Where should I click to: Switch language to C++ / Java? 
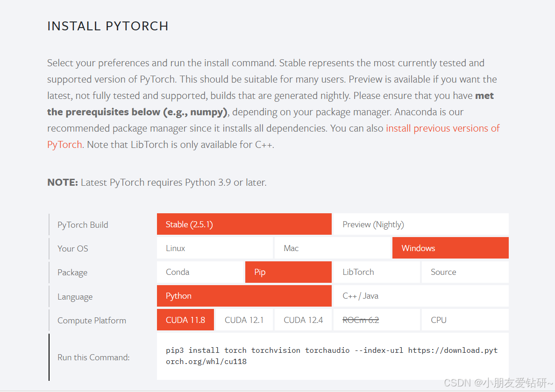pos(420,295)
